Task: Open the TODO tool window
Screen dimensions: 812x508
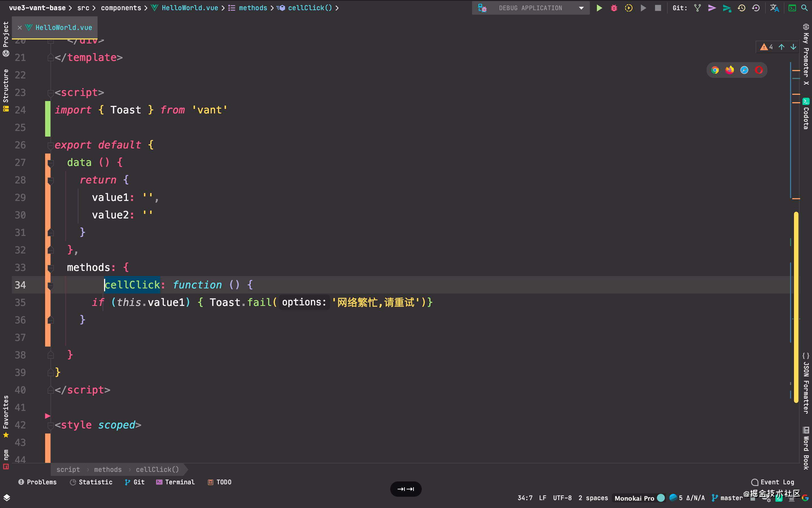Action: tap(219, 482)
